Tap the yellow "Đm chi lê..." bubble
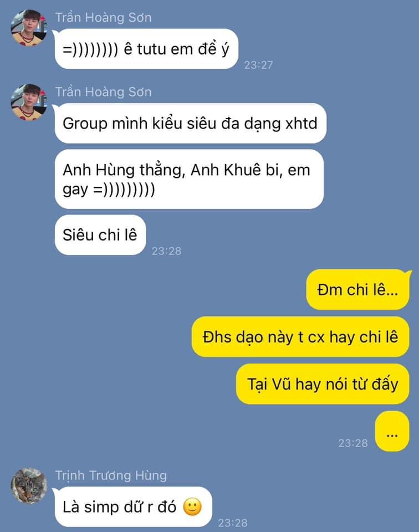The width and height of the screenshot is (419, 532). tap(358, 290)
